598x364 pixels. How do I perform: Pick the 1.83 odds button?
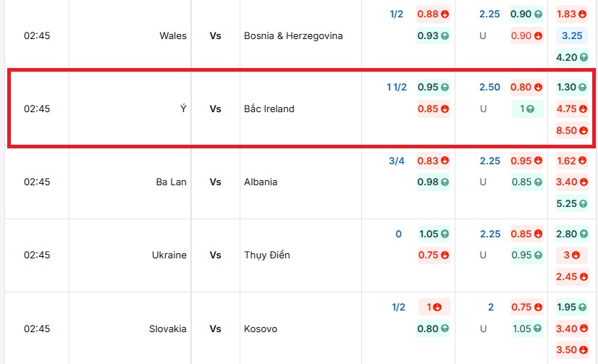click(572, 14)
